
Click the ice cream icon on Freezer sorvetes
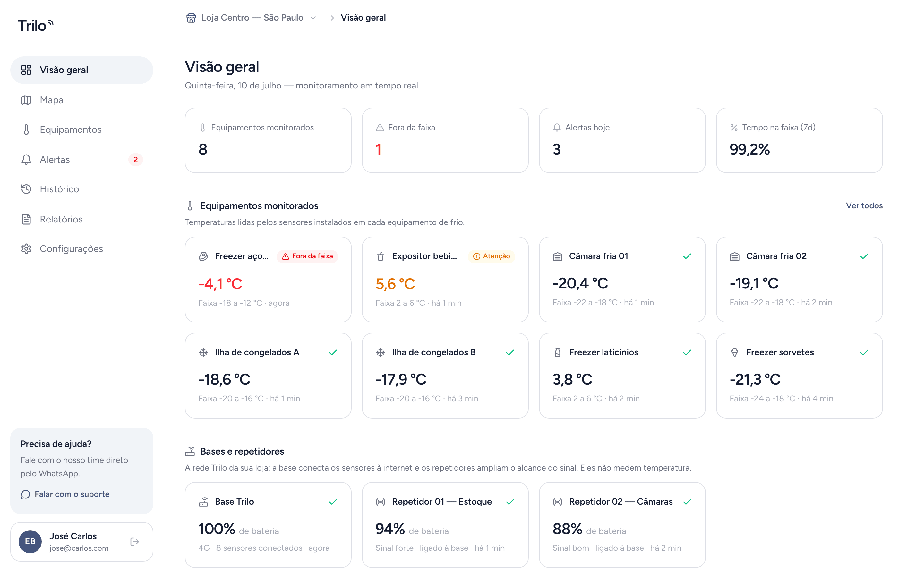tap(735, 352)
